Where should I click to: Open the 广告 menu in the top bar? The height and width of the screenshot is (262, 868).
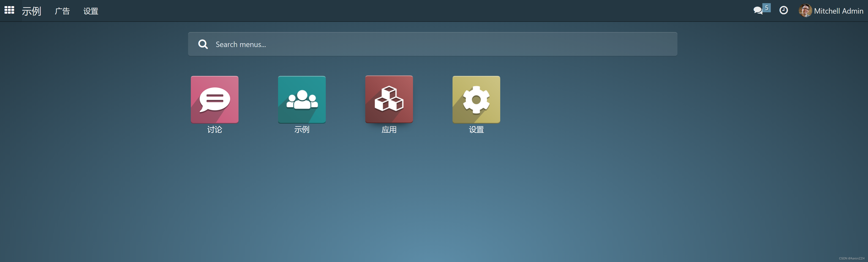click(x=62, y=11)
